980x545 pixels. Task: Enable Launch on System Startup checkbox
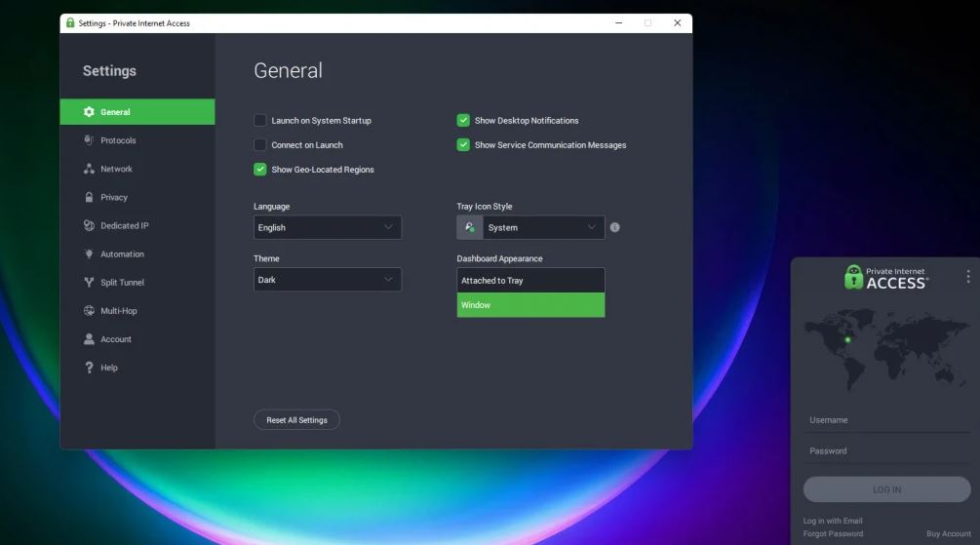tap(260, 120)
